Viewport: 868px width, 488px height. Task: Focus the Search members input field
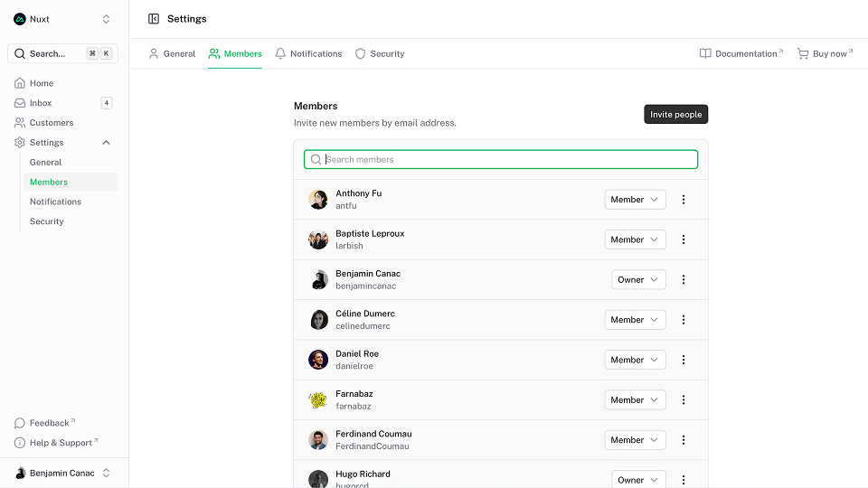[506, 160]
